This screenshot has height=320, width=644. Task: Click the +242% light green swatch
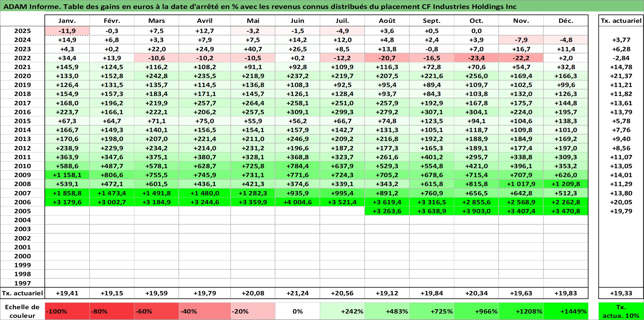pyautogui.click(x=342, y=311)
